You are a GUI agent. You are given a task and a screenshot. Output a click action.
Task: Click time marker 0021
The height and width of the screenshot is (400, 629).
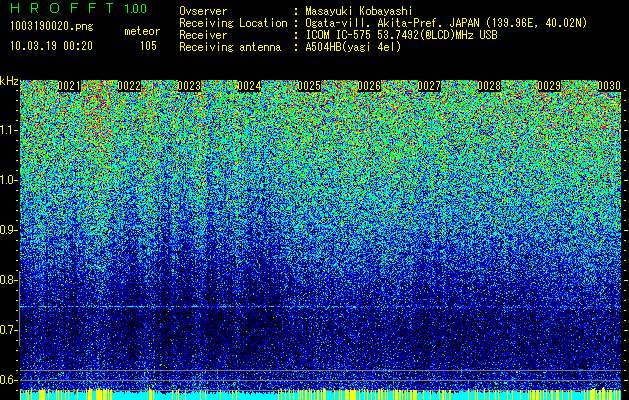point(69,86)
